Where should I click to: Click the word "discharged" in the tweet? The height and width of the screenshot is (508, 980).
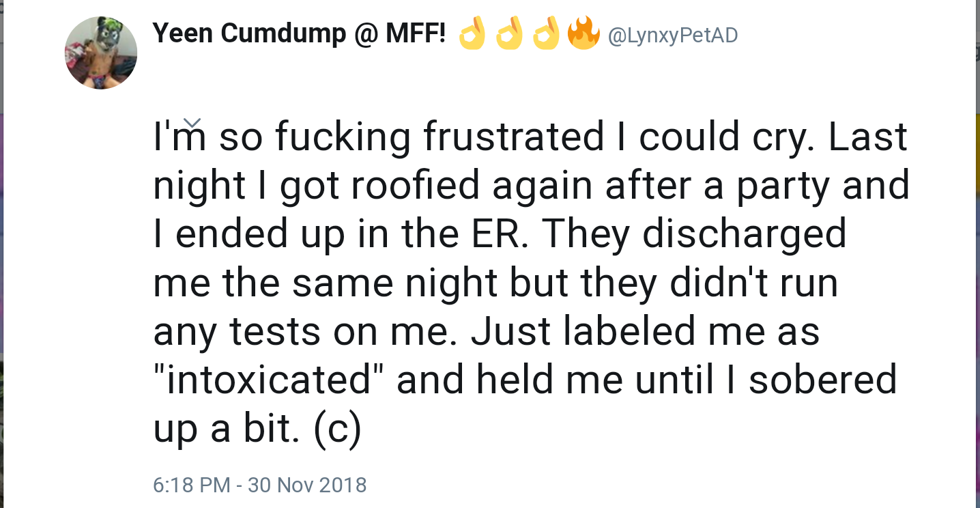pos(745,236)
